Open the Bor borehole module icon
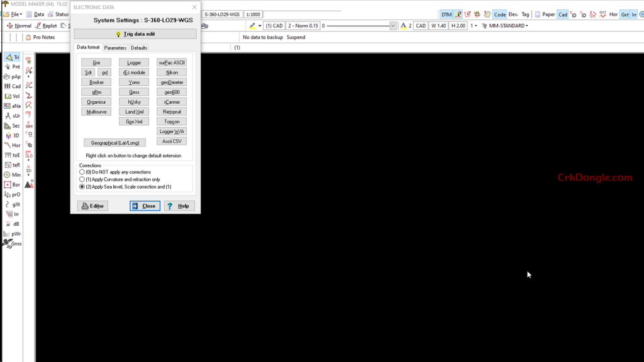Viewport: 644px width, 362px height. [x=13, y=185]
